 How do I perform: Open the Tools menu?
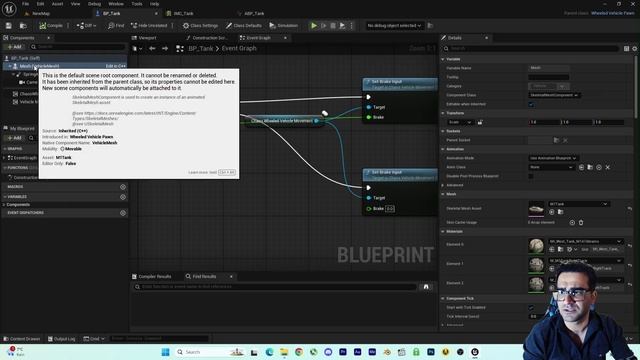(137, 4)
